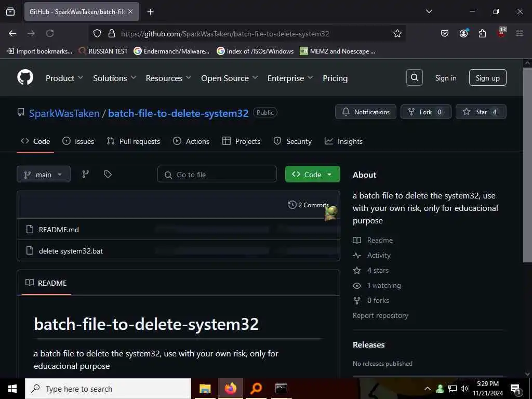
Task: Click the Notifications button
Action: pyautogui.click(x=365, y=112)
